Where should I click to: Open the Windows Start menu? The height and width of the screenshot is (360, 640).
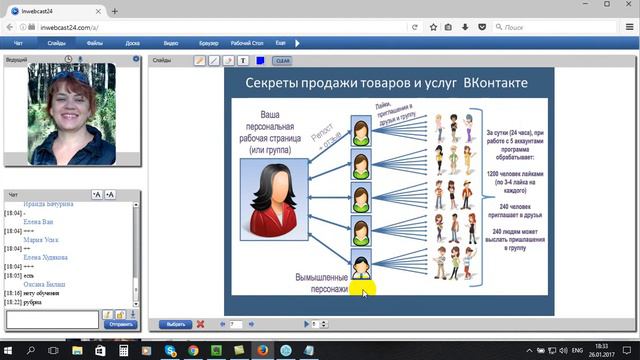8,351
